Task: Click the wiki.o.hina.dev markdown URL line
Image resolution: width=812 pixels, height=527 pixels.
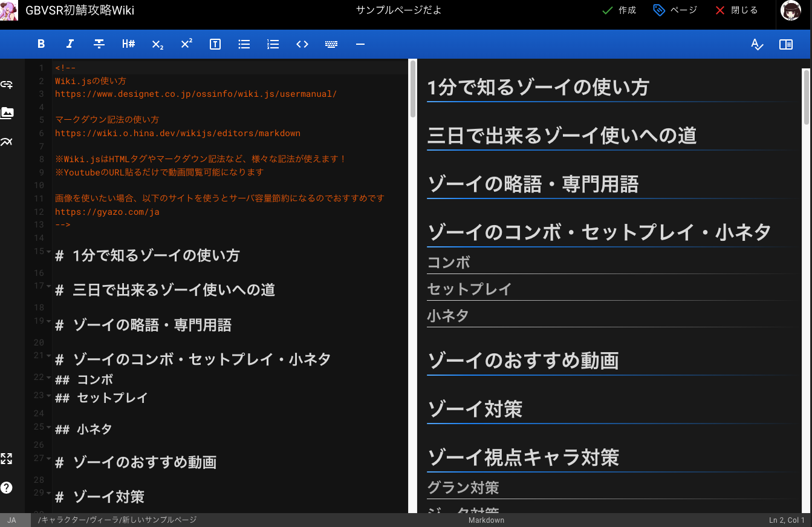Action: click(x=178, y=133)
